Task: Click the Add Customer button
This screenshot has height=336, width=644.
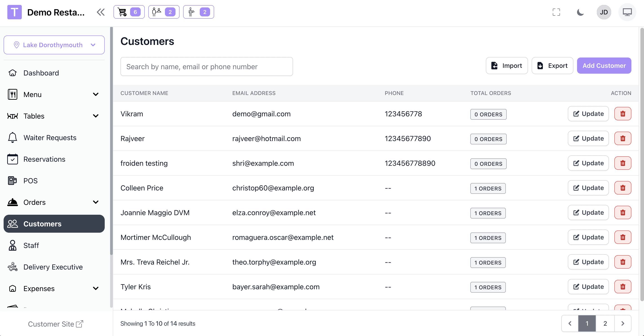Action: [604, 66]
